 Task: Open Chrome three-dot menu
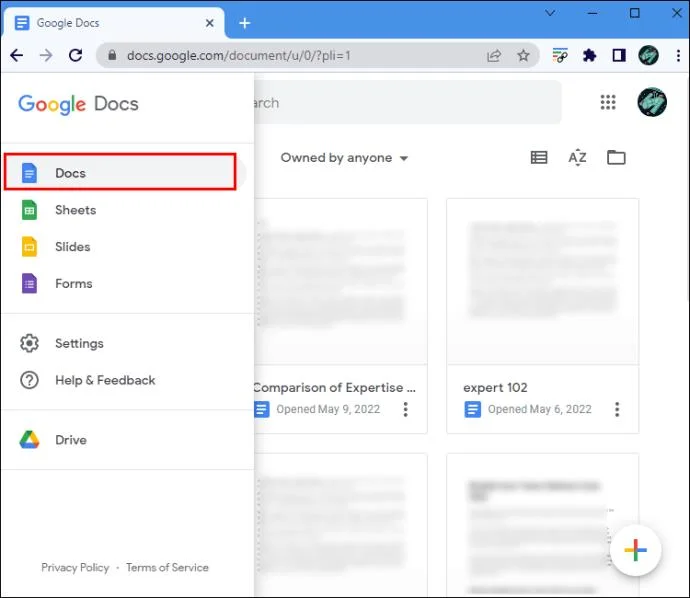pos(678,55)
